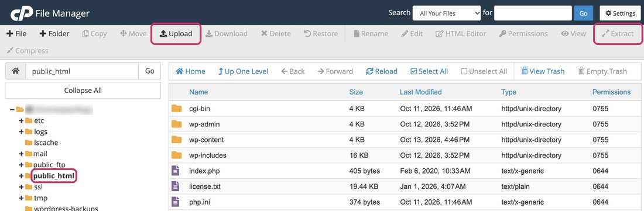The height and width of the screenshot is (211, 644).
Task: Select public_html in the folder tree
Action: [x=54, y=176]
